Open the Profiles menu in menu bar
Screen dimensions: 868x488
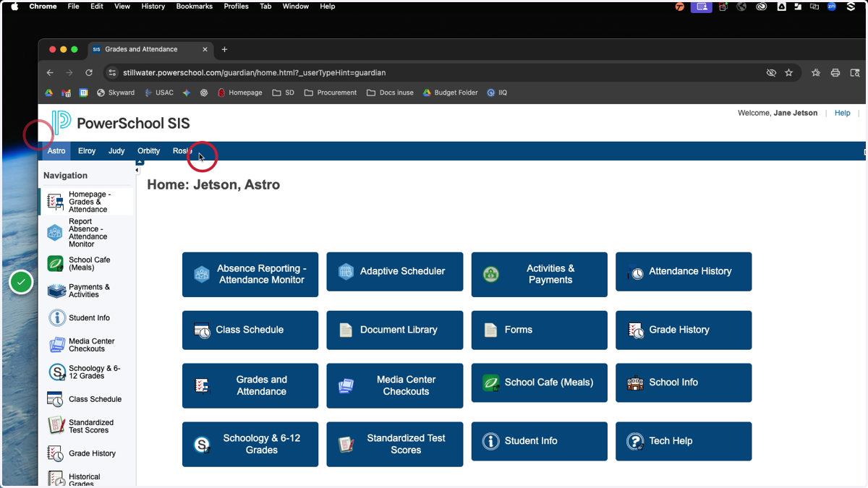coord(236,7)
